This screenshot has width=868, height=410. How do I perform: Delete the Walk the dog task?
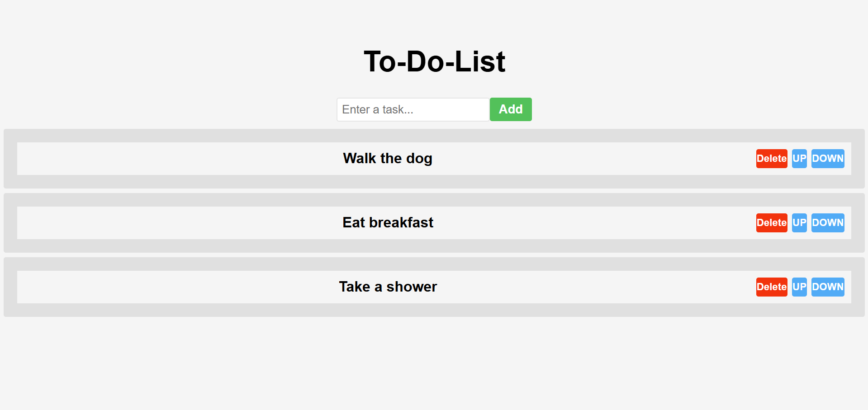[771, 159]
